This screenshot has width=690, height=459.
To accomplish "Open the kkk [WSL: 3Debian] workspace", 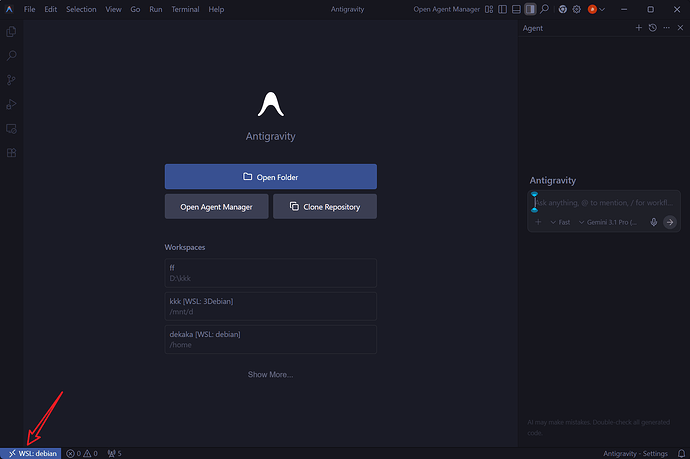I will (271, 306).
